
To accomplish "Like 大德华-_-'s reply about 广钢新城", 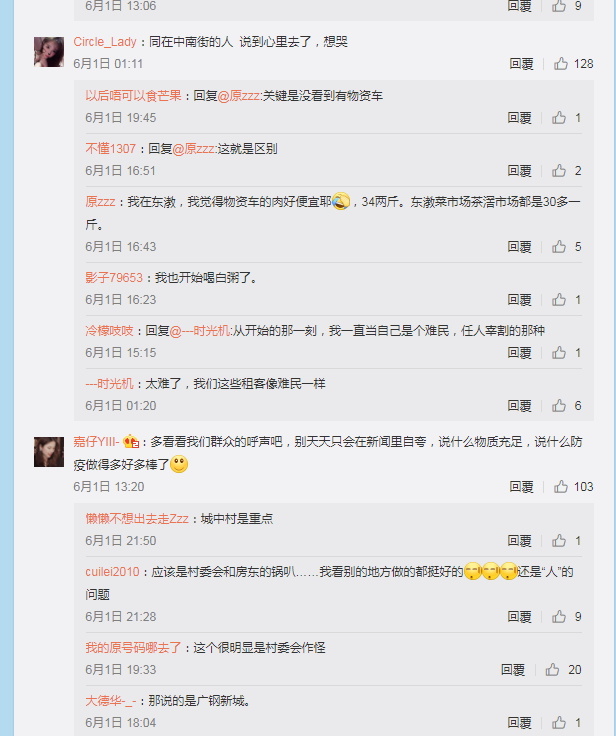I will pyautogui.click(x=559, y=722).
